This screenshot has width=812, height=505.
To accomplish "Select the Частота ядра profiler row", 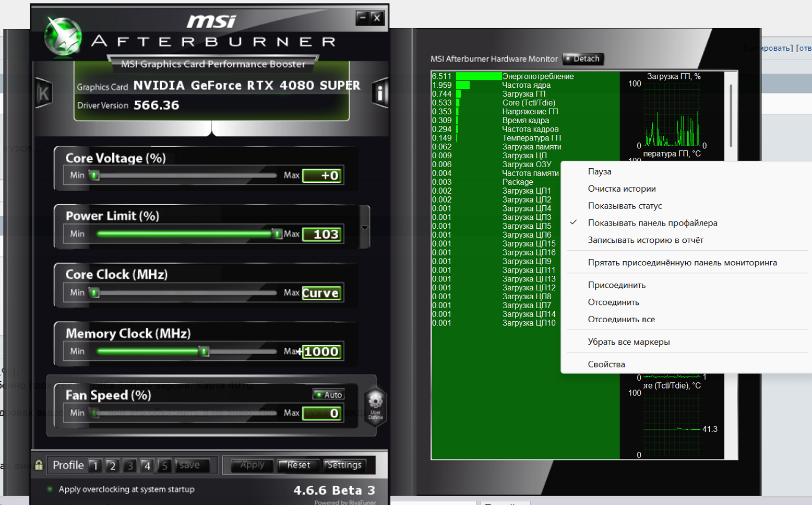I will point(526,85).
